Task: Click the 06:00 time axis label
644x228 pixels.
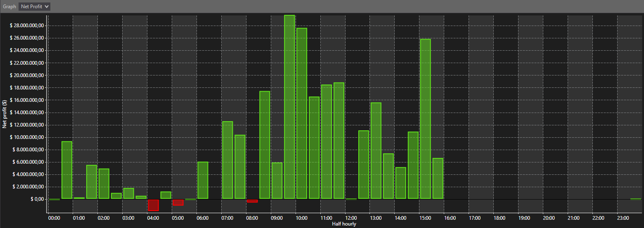Action: (x=203, y=218)
